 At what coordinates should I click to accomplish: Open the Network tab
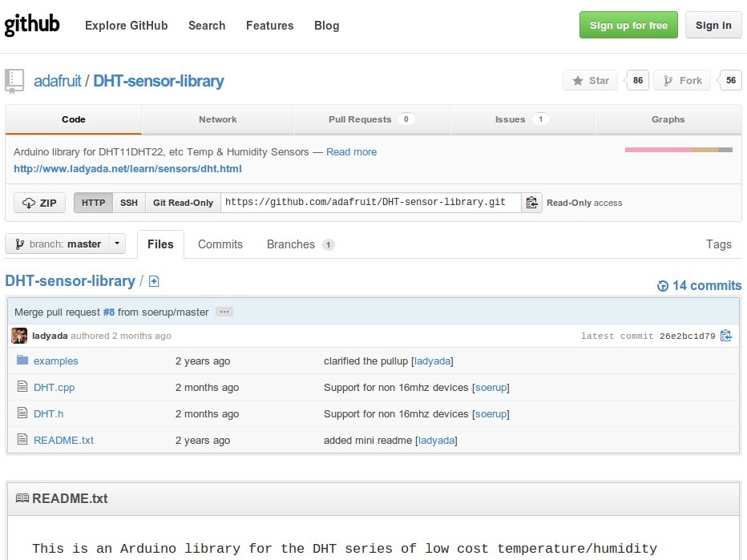tap(218, 119)
